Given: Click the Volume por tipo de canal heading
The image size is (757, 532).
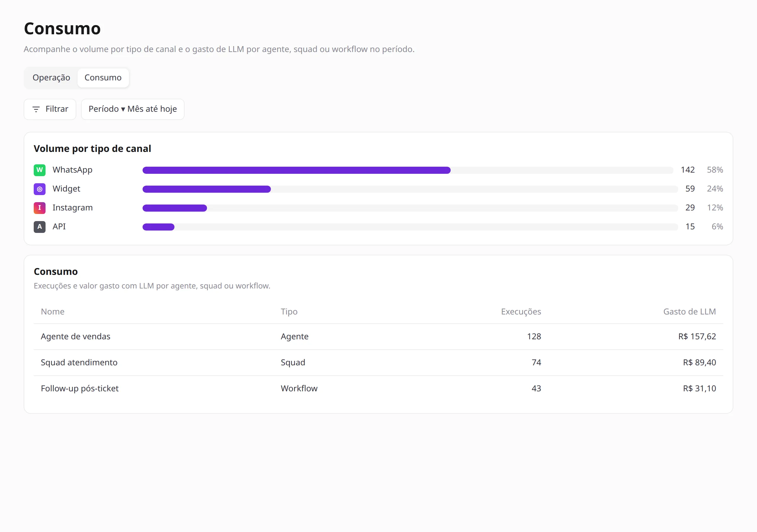Looking at the screenshot, I should pyautogui.click(x=92, y=149).
